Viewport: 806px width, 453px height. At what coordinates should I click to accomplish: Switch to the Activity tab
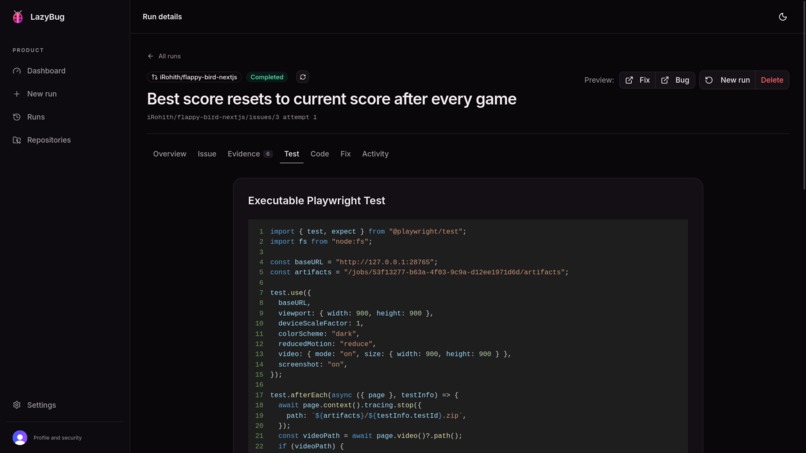coord(375,154)
